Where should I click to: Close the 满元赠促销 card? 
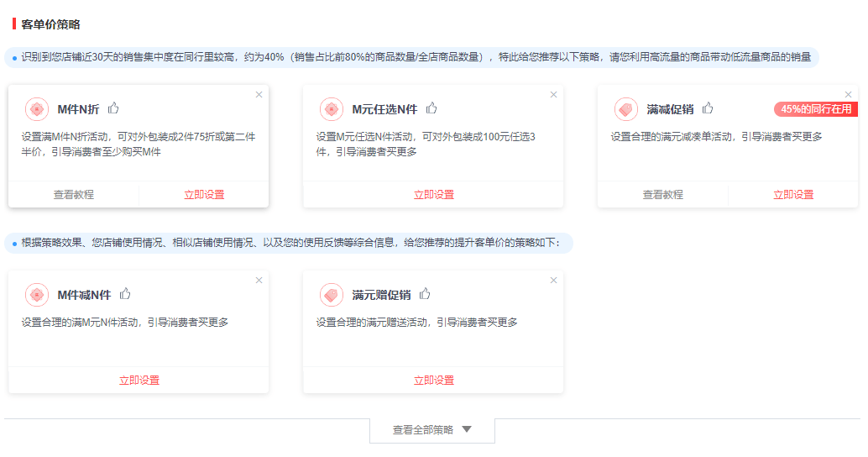pos(553,281)
